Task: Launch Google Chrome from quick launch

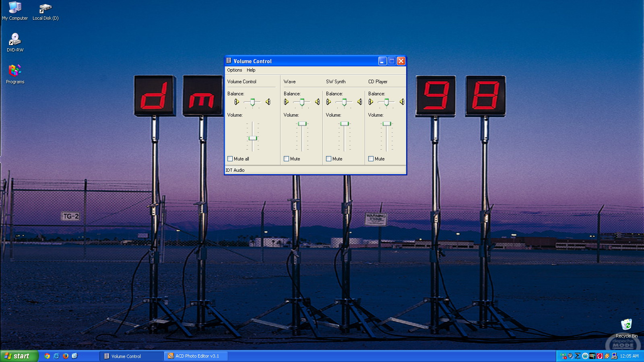Action: pos(47,356)
